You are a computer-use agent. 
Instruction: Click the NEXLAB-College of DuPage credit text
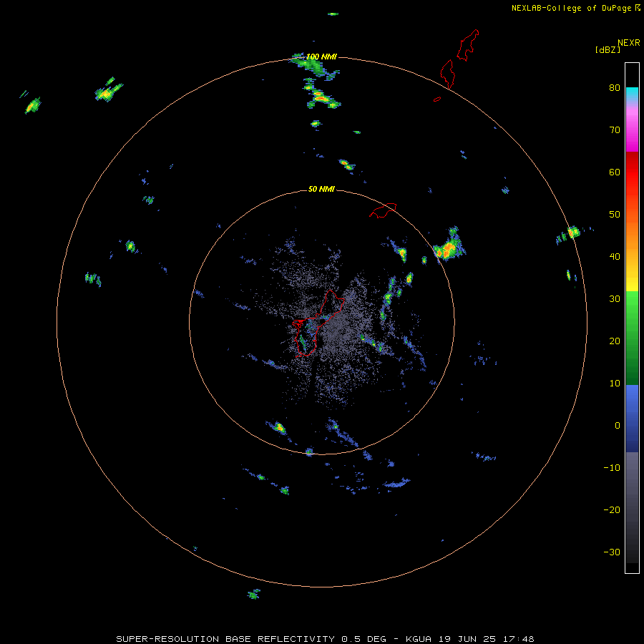coord(571,8)
